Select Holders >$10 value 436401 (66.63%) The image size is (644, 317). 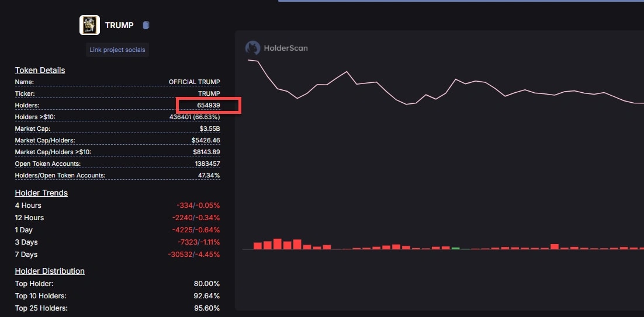(x=195, y=117)
